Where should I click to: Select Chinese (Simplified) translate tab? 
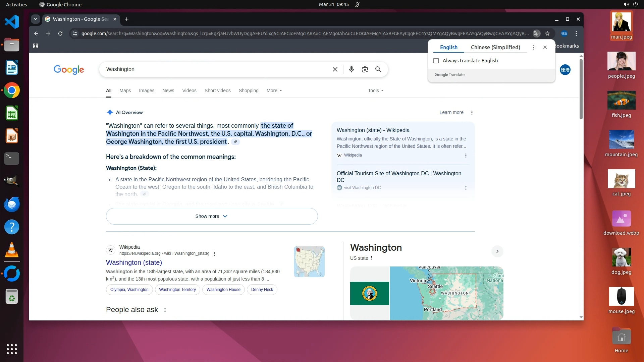(495, 47)
